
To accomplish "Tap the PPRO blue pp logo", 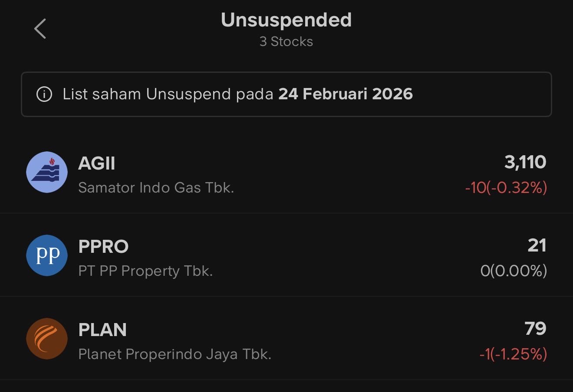I will (x=47, y=255).
